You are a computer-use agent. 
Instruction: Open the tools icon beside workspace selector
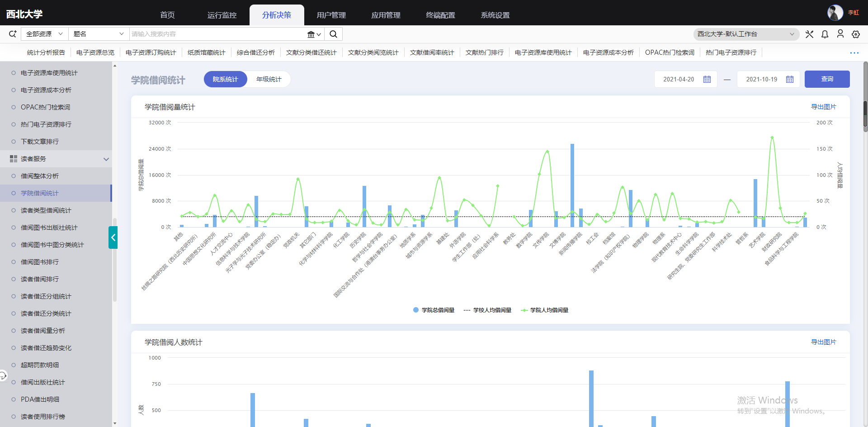[809, 34]
